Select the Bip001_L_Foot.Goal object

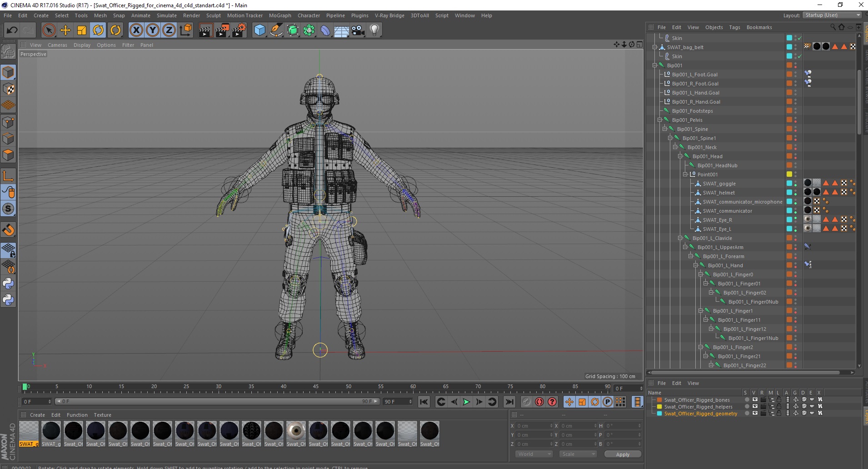pyautogui.click(x=694, y=75)
